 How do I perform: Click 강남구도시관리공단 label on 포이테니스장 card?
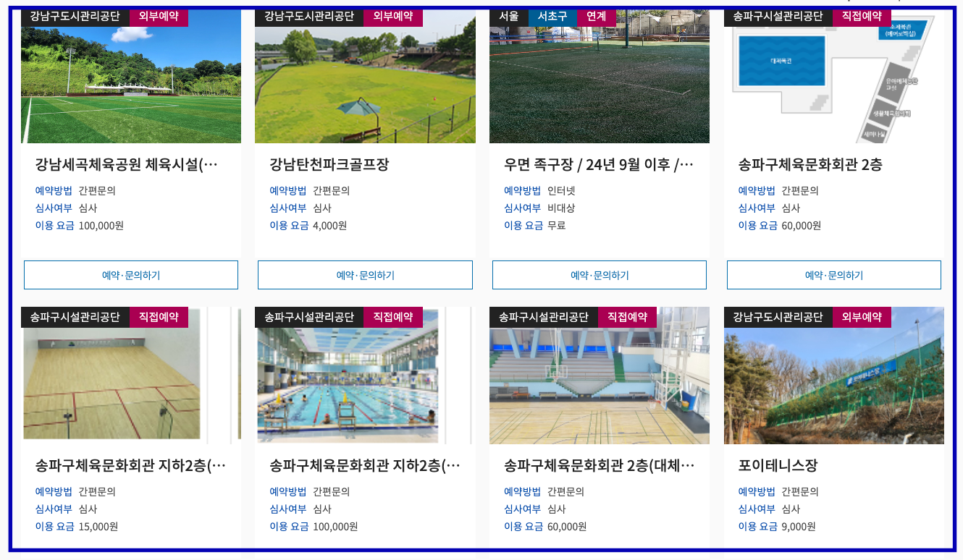[x=778, y=317]
